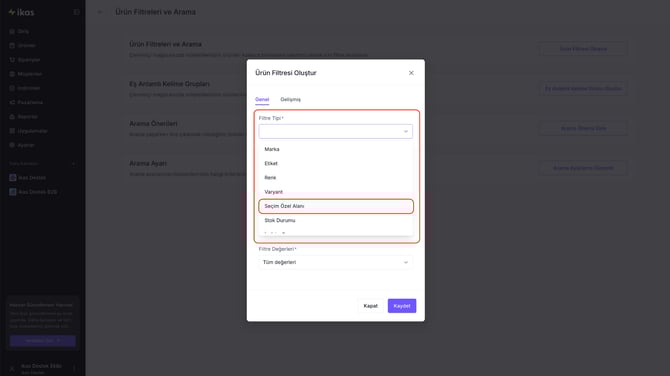This screenshot has height=376, width=670.
Task: Open the Uygulamalar grid icon in sidebar
Action: 12,131
